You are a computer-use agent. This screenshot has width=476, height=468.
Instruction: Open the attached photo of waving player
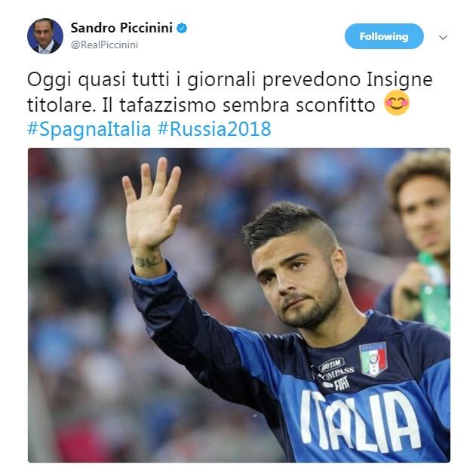pyautogui.click(x=239, y=305)
